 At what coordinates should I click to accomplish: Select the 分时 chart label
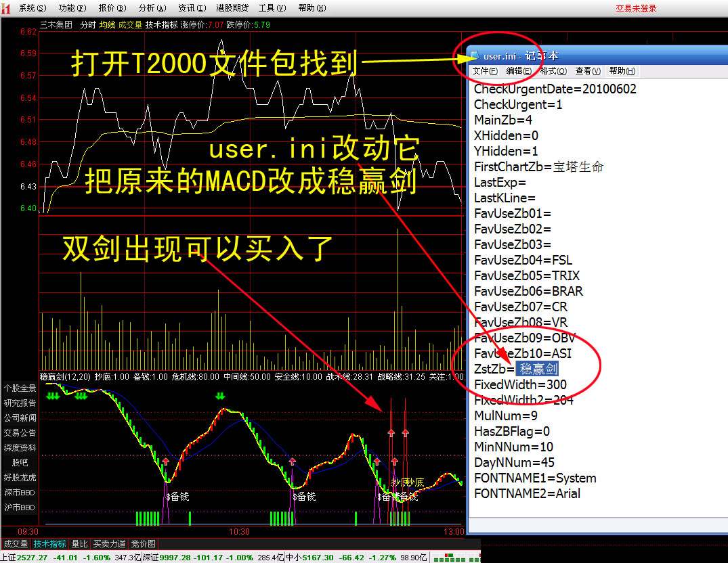[x=88, y=24]
